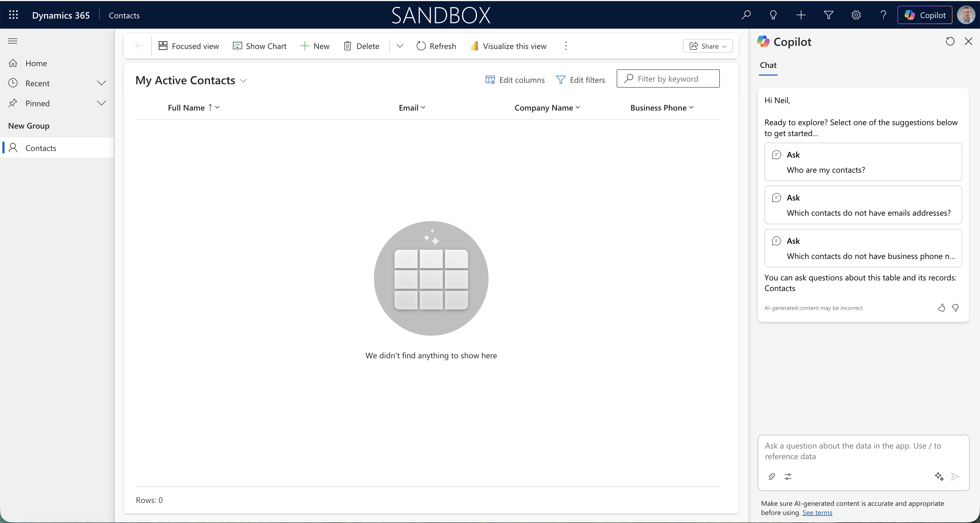Open the Share dropdown
The height and width of the screenshot is (523, 980).
click(707, 46)
